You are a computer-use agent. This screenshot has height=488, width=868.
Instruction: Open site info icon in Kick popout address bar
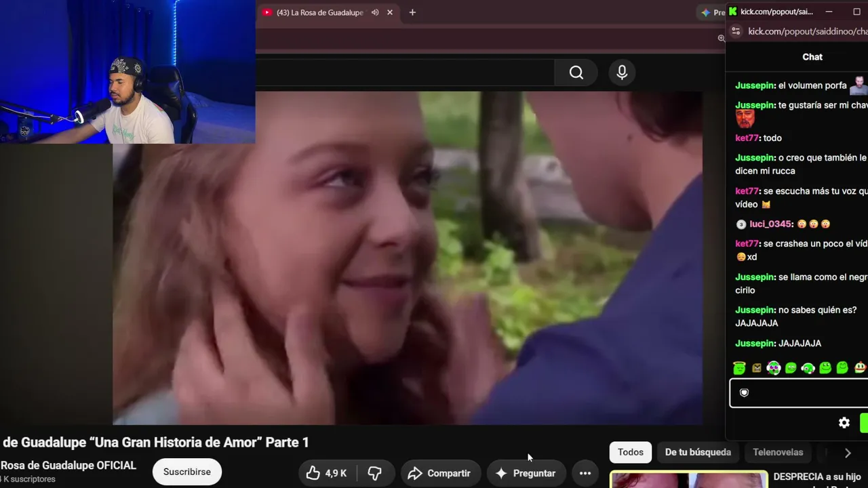point(736,31)
